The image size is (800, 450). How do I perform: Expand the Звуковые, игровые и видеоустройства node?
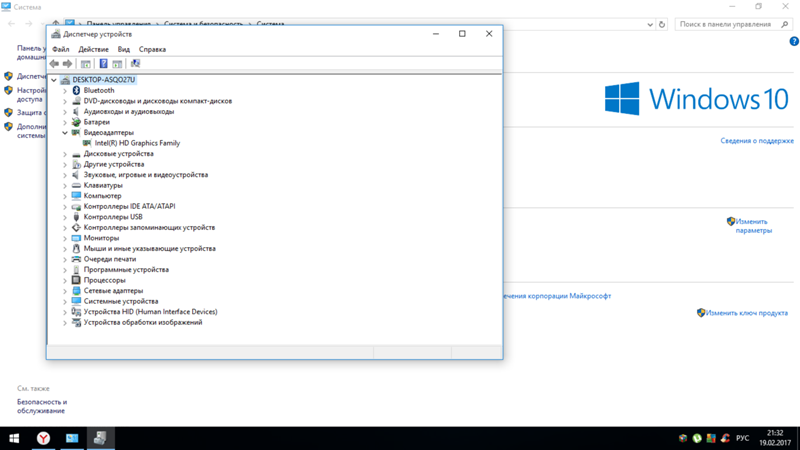pyautogui.click(x=65, y=175)
